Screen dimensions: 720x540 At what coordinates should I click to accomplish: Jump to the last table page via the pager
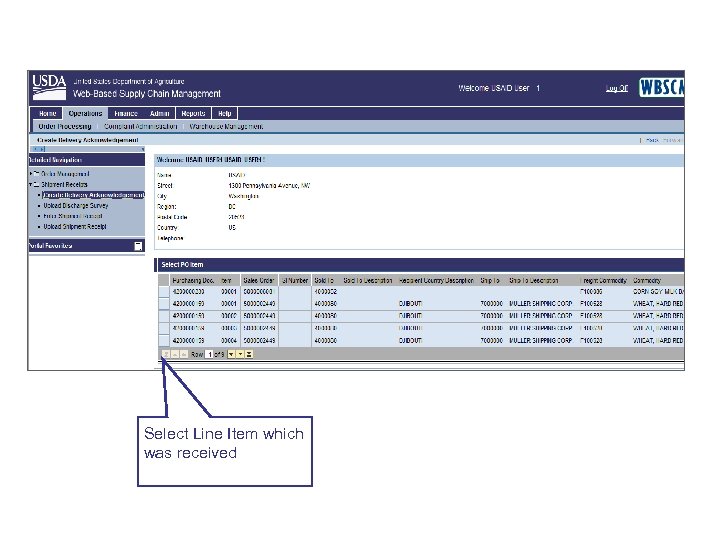pyautogui.click(x=249, y=354)
